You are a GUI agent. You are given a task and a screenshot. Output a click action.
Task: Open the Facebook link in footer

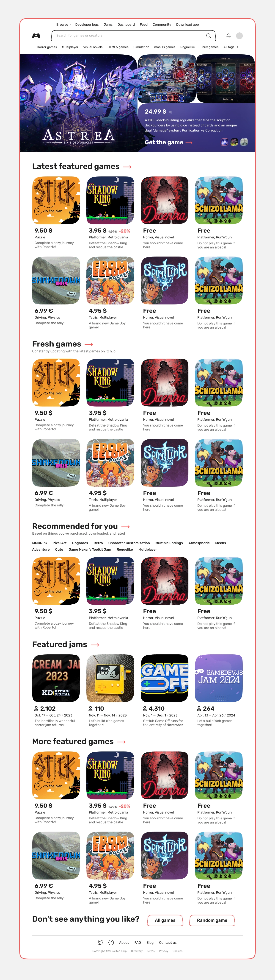111,942
